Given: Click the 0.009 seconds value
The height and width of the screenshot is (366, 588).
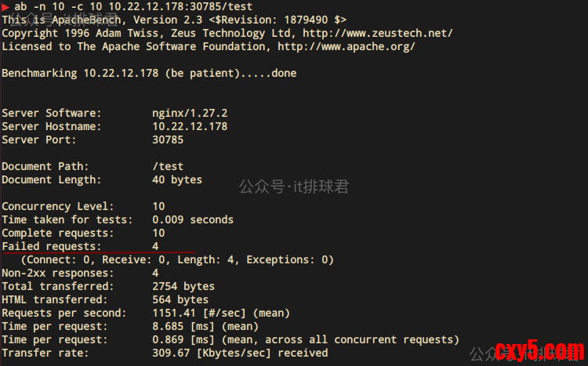Looking at the screenshot, I should [193, 219].
